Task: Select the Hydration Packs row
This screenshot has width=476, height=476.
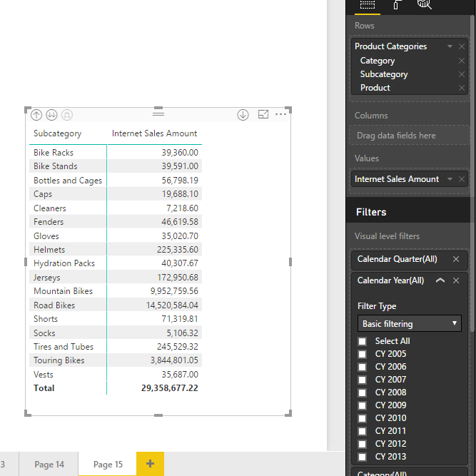Action: [116, 263]
